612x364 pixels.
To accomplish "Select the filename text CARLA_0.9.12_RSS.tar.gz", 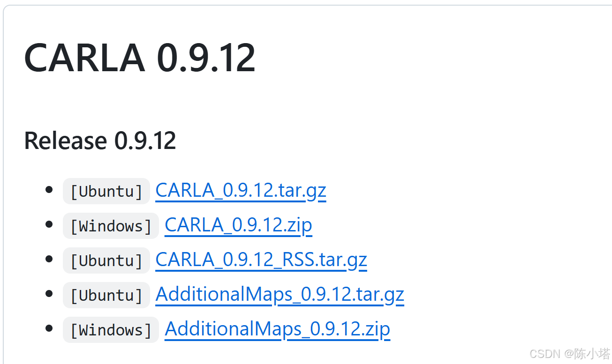I will click(261, 260).
